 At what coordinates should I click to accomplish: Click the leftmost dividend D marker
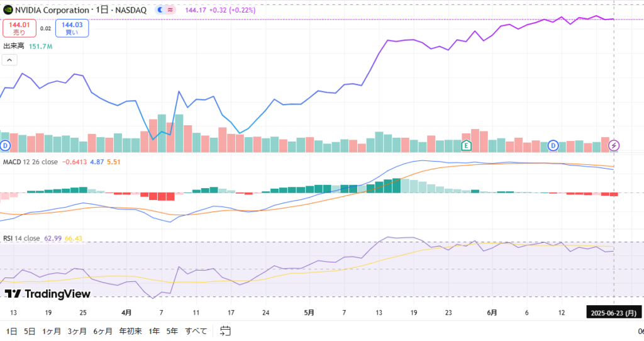tap(5, 145)
